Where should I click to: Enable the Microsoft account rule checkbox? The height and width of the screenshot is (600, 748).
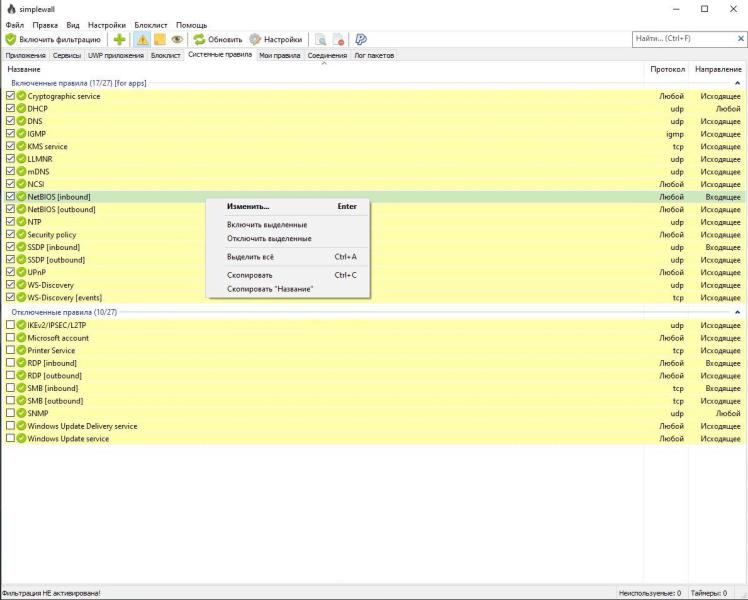[x=10, y=338]
